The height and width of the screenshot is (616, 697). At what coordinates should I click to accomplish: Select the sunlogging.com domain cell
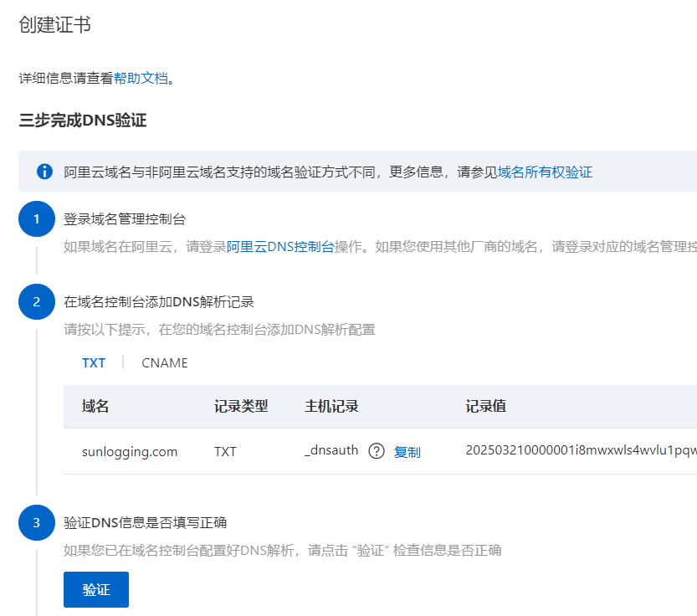click(130, 451)
